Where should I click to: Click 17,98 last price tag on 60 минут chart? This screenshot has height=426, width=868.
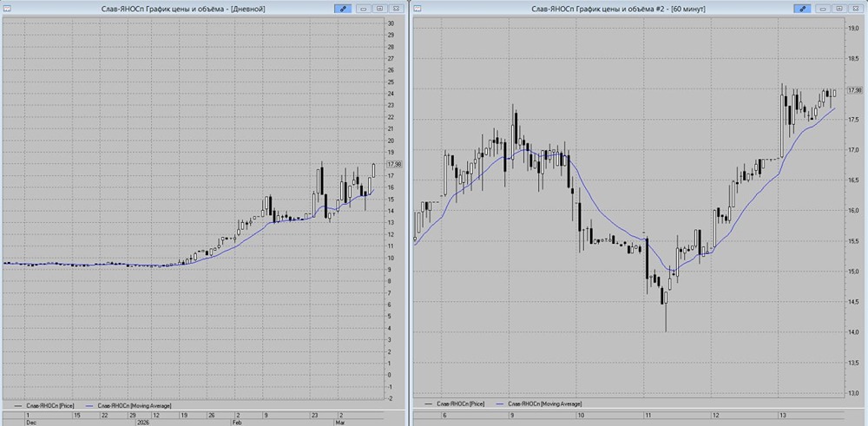[x=855, y=90]
